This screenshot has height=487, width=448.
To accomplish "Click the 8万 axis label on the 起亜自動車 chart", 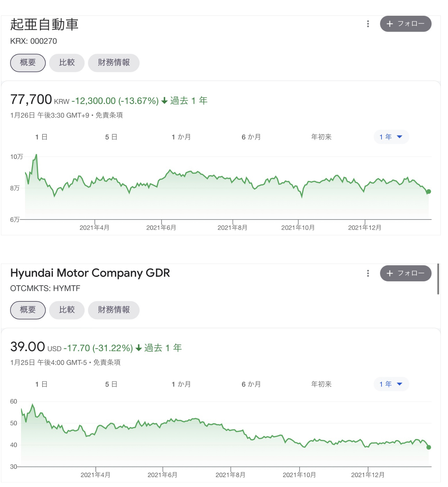I will coord(15,188).
